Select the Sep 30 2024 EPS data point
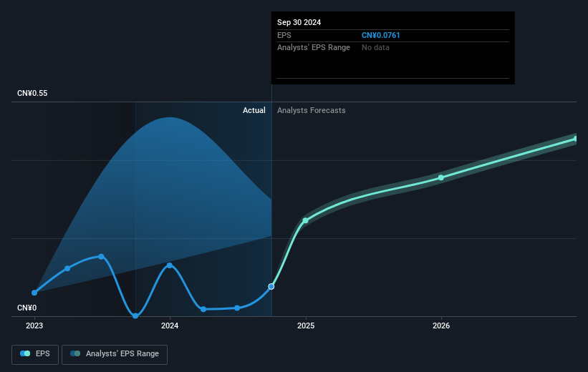The height and width of the screenshot is (372, 588). [271, 287]
